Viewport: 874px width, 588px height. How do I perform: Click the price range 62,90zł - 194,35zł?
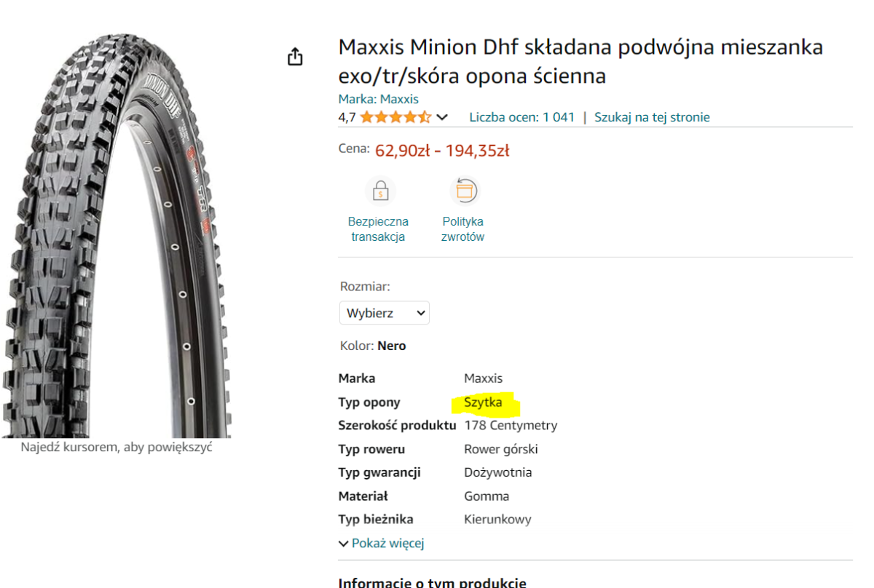pyautogui.click(x=442, y=151)
